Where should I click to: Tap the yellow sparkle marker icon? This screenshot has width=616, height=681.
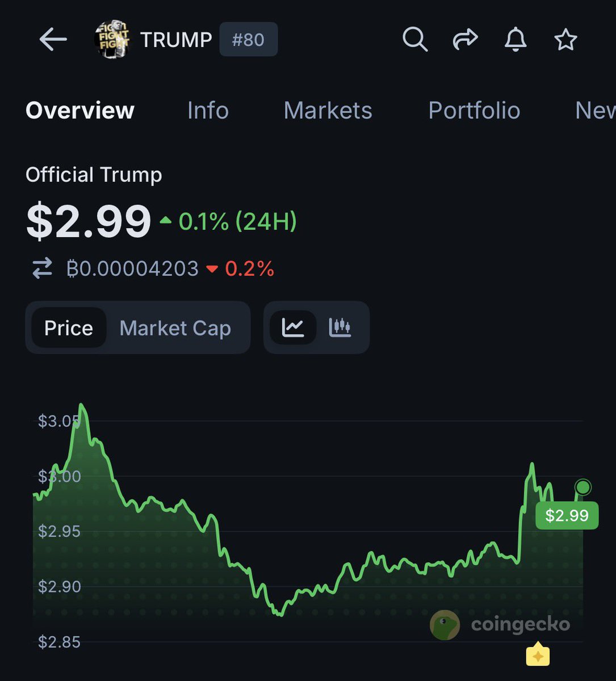[x=538, y=655]
